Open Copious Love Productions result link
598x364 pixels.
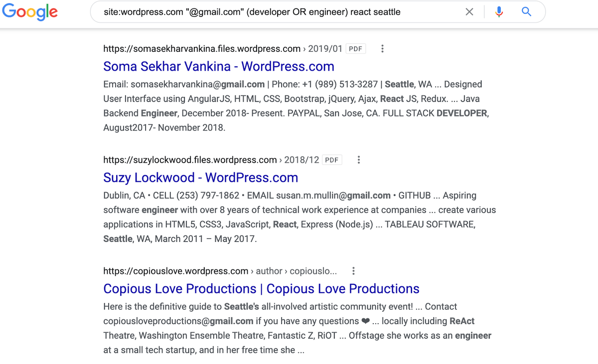262,288
